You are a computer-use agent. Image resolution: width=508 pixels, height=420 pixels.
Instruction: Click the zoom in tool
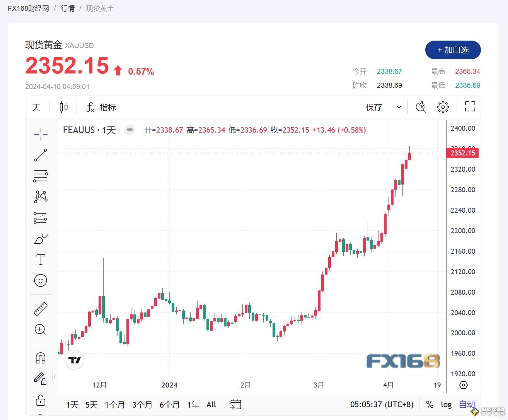41,330
